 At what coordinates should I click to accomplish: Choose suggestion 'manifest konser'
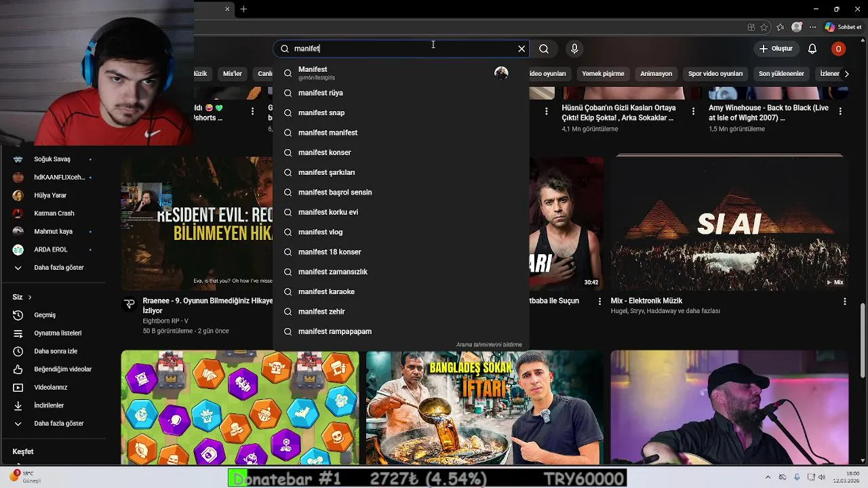pyautogui.click(x=401, y=152)
